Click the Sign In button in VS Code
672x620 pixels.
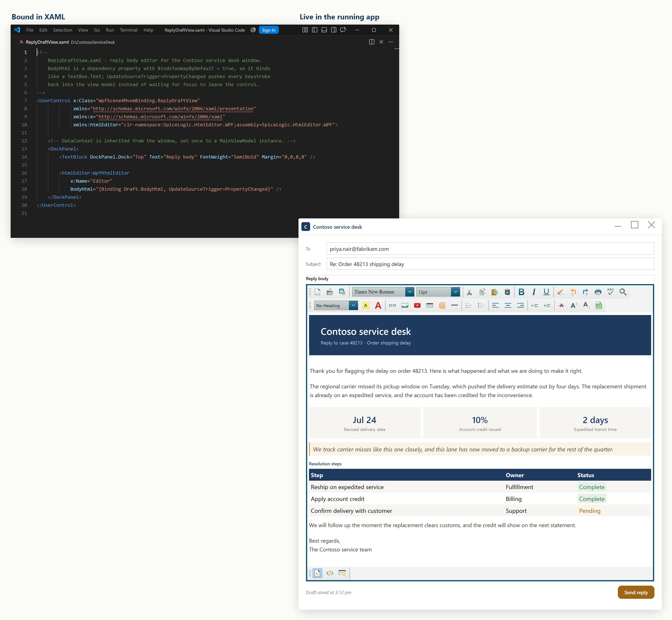point(269,30)
